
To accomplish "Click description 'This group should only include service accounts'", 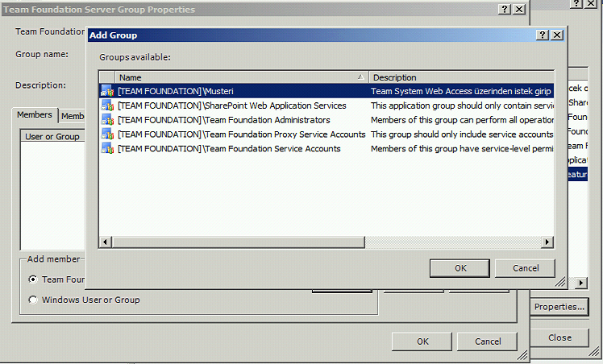I will (462, 134).
